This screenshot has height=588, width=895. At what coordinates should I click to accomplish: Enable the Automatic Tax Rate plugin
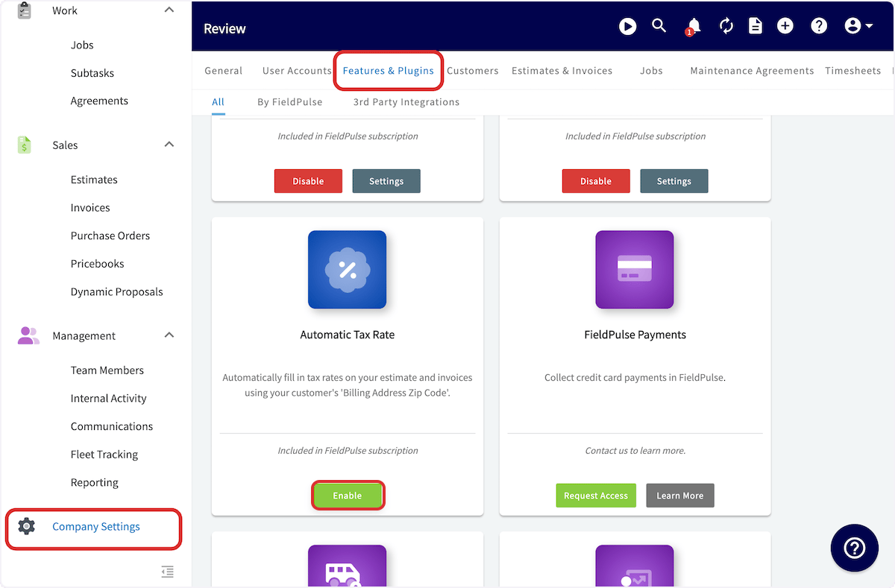click(x=348, y=496)
